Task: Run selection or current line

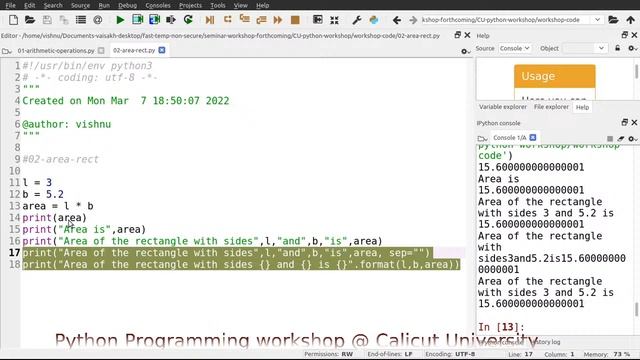Action: tap(171, 20)
